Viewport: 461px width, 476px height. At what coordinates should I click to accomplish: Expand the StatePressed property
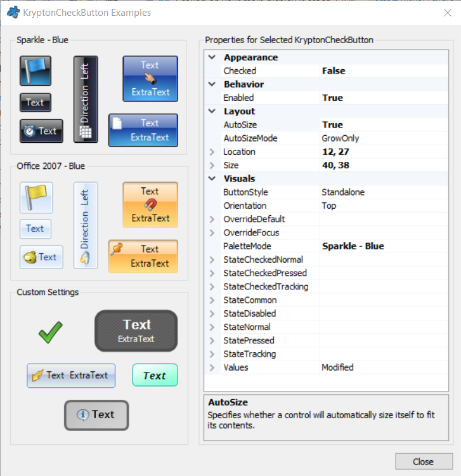point(212,340)
